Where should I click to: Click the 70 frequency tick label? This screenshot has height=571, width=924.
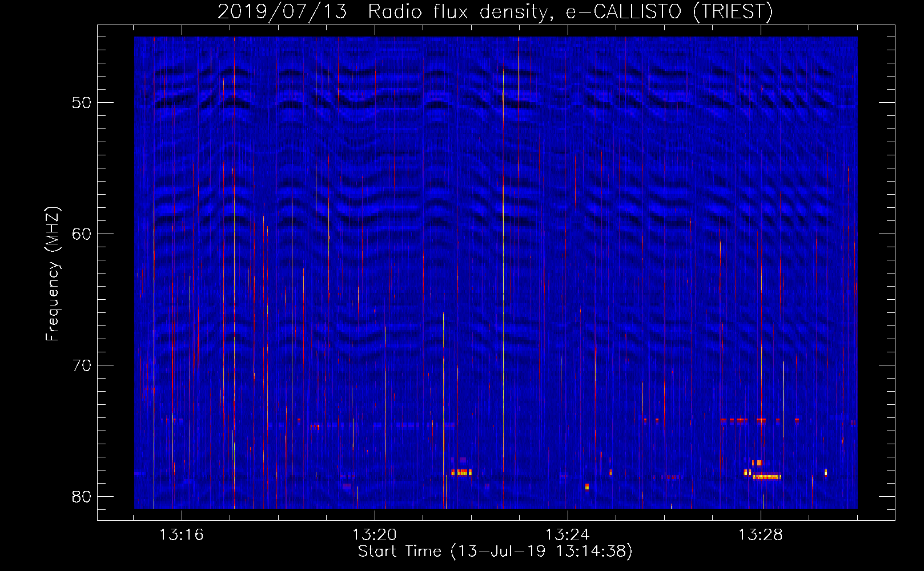(82, 365)
